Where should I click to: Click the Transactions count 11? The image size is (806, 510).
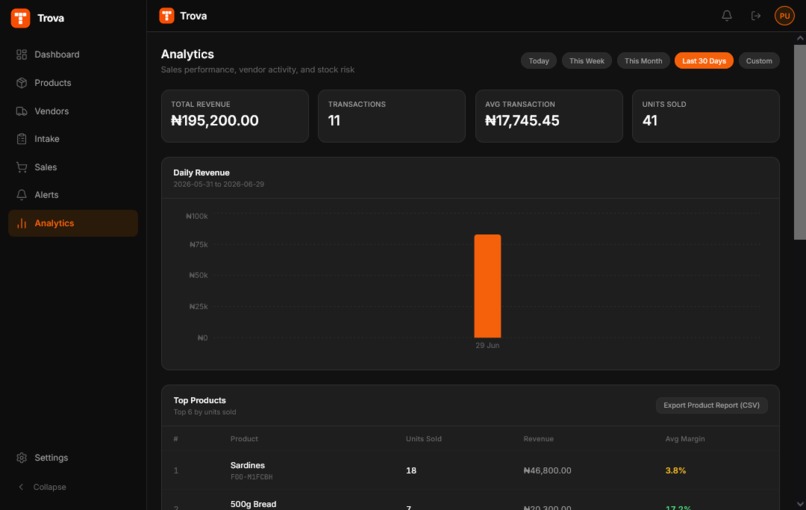tap(334, 121)
